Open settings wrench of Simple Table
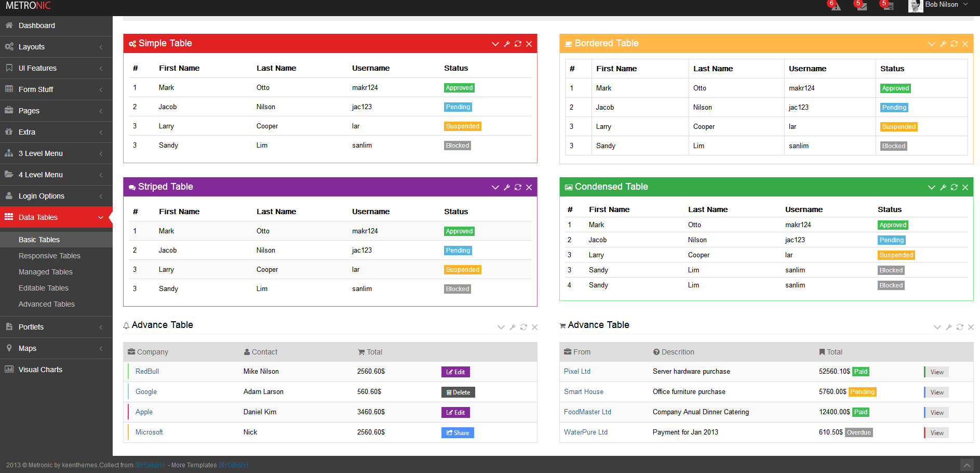The width and height of the screenshot is (980, 473). (507, 44)
